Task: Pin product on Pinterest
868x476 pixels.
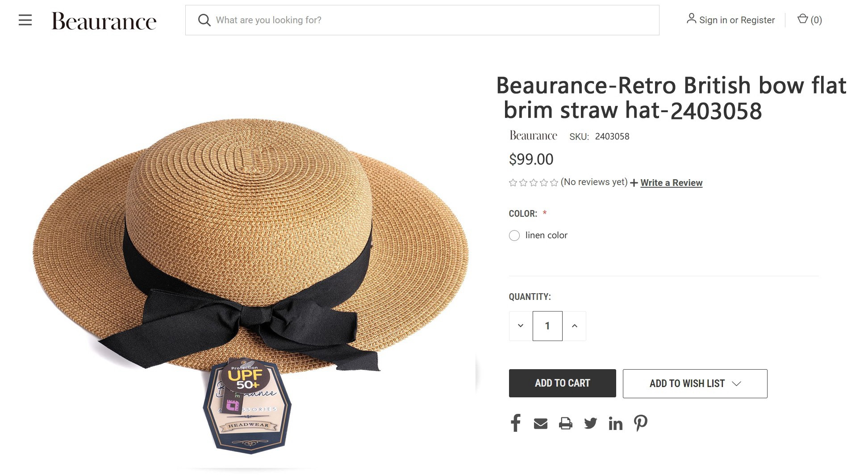Action: point(641,423)
